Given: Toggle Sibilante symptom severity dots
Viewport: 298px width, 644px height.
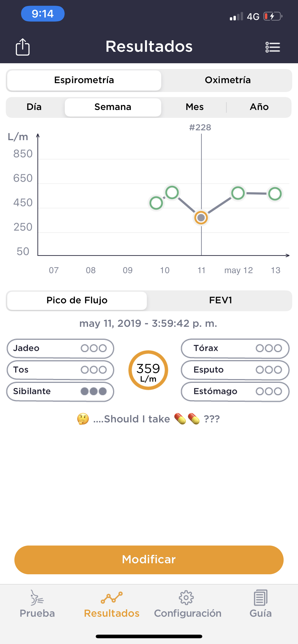Looking at the screenshot, I should coord(94,391).
